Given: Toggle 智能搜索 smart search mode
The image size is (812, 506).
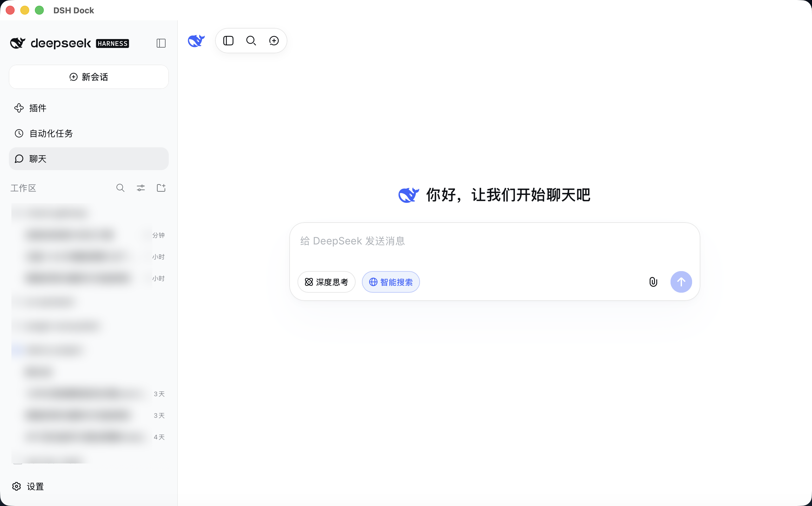Looking at the screenshot, I should point(390,282).
